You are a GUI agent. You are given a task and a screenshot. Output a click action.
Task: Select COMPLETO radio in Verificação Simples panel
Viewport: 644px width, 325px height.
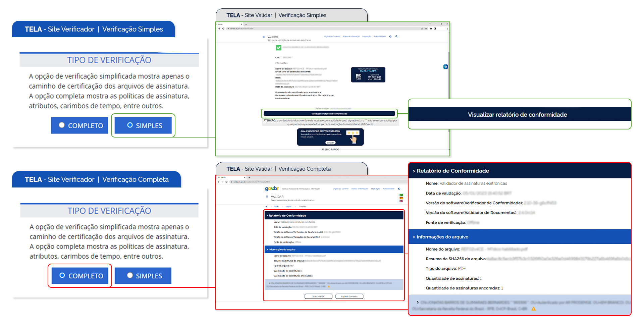click(x=62, y=125)
